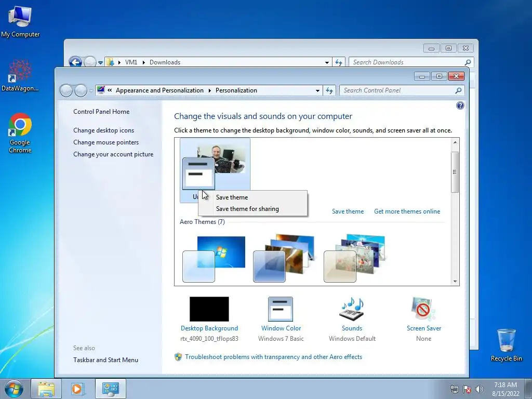Viewport: 532px width, 399px height.
Task: Open Window Color settings
Action: click(x=281, y=319)
